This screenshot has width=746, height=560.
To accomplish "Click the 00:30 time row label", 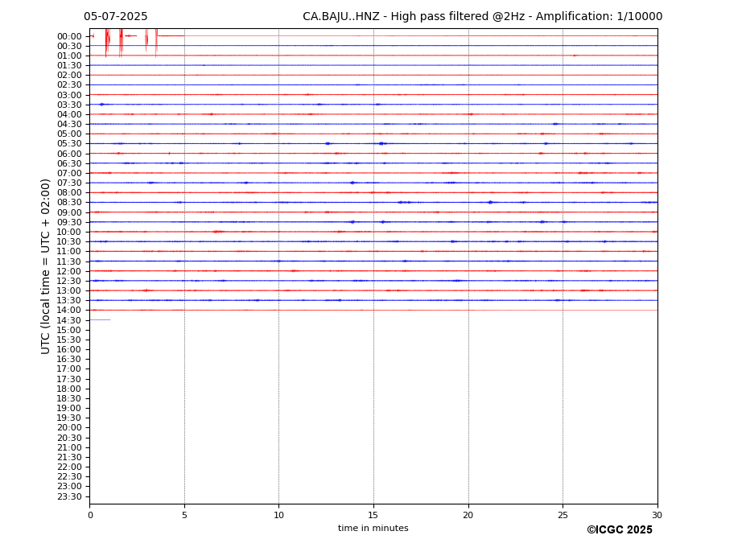I will 69,46.
